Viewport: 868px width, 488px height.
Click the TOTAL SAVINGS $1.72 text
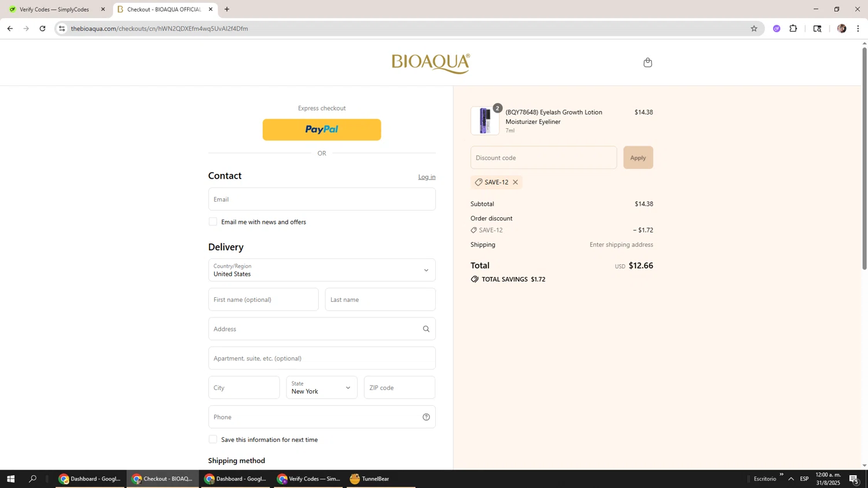coord(514,279)
